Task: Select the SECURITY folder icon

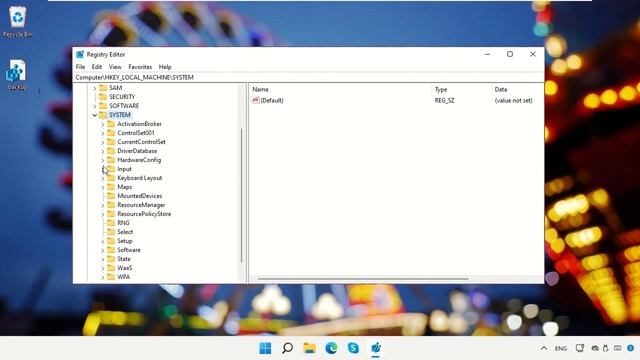Action: 103,97
